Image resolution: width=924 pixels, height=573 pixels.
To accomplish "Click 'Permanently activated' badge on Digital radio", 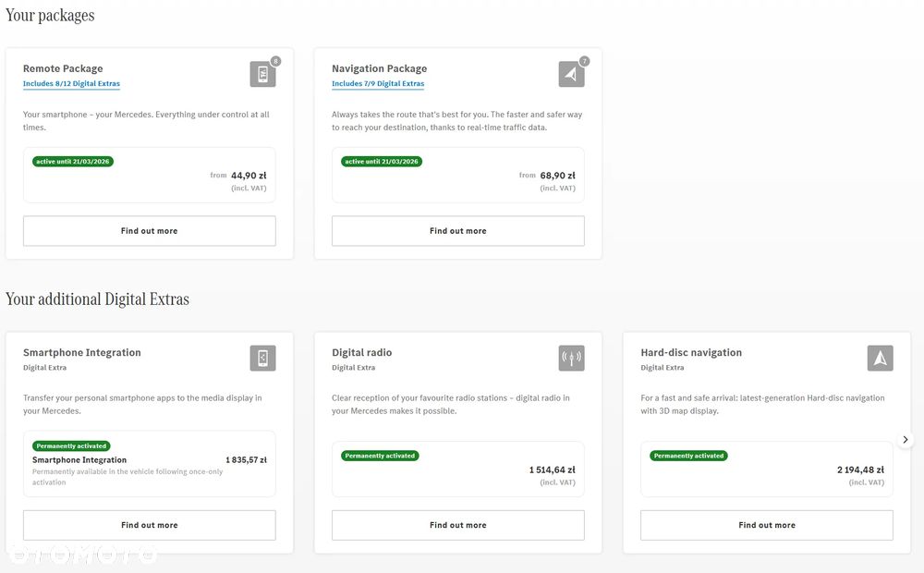I will [x=380, y=456].
